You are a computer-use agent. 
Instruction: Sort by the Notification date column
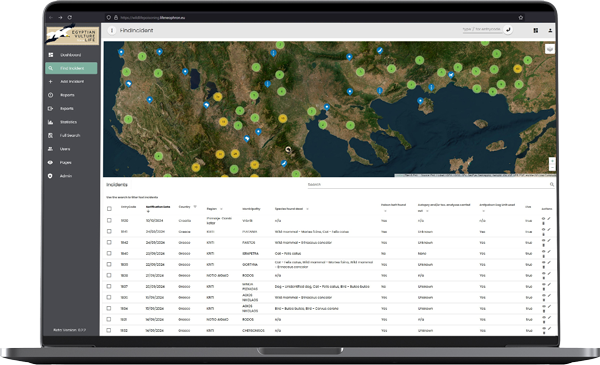click(158, 207)
